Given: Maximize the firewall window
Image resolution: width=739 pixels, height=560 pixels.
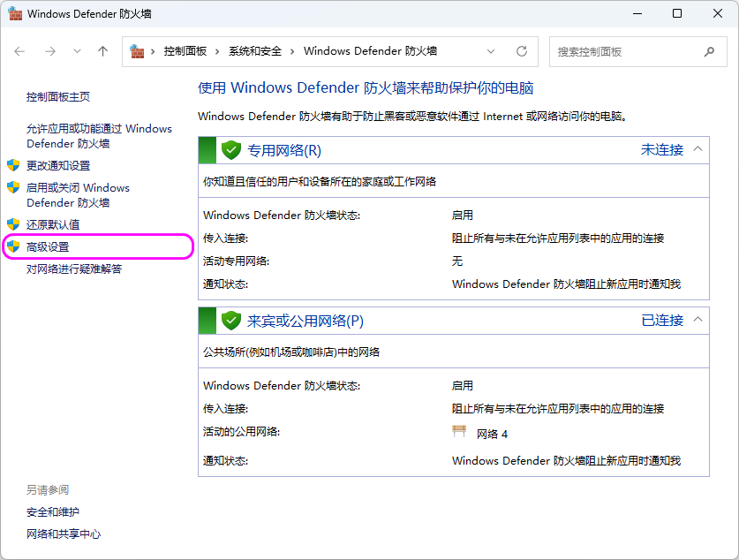Looking at the screenshot, I should click(677, 13).
